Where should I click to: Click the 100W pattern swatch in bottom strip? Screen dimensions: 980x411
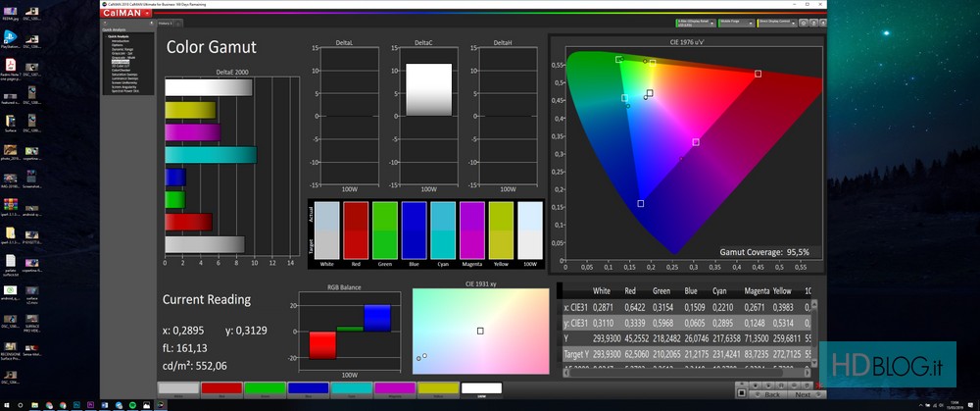[x=481, y=388]
